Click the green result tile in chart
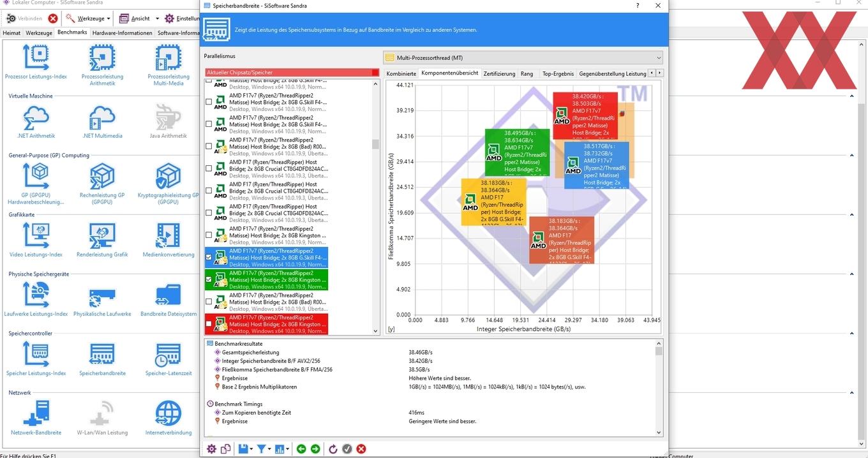The height and width of the screenshot is (458, 868). coord(517,152)
